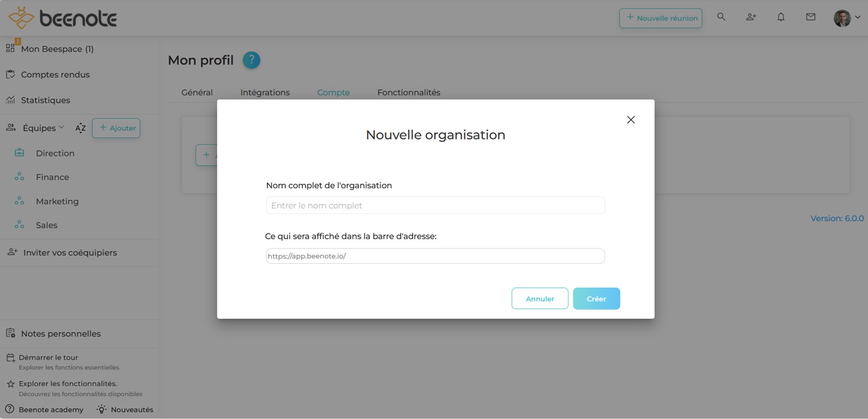Focus the organisation full name field
Viewport: 868px width, 419px height.
435,205
